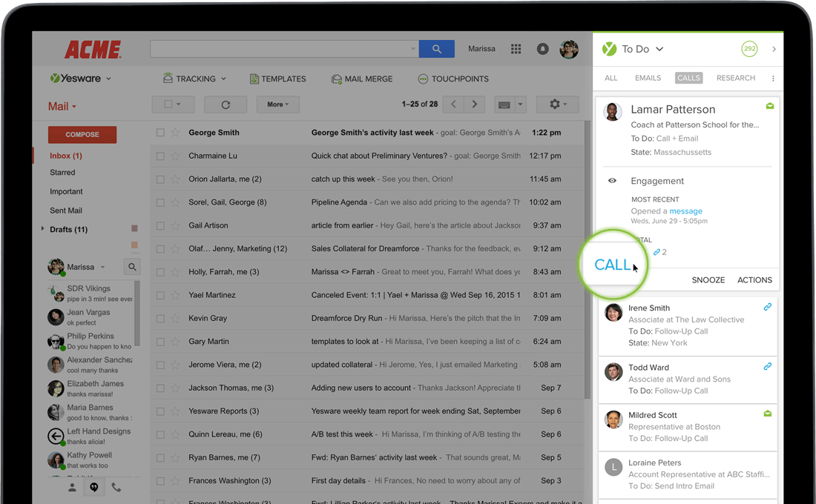Open Mail Merge menu

362,79
